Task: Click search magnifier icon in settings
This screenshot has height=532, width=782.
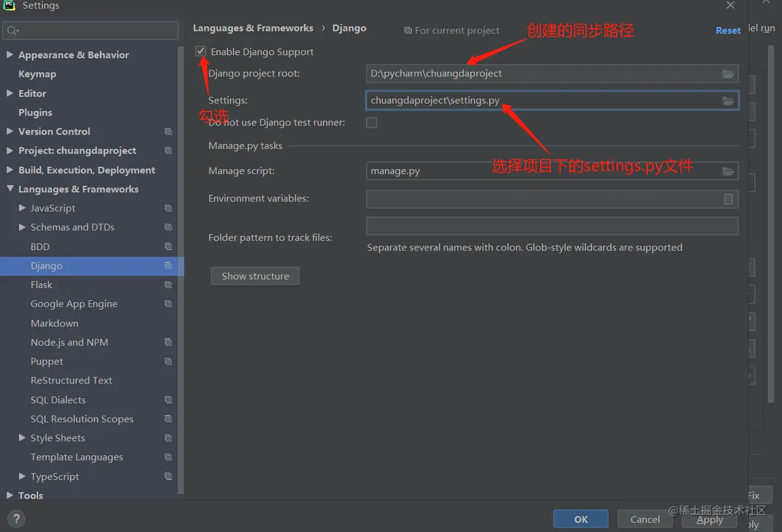Action: click(13, 30)
